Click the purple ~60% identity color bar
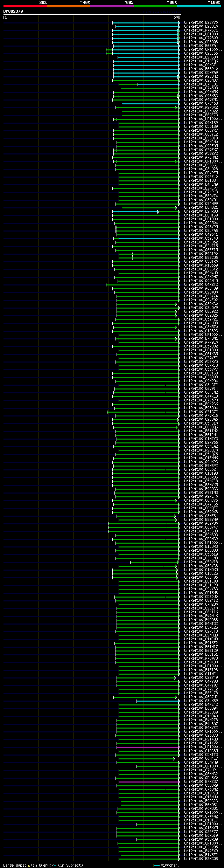This screenshot has width=224, height=868. pos(112,6)
